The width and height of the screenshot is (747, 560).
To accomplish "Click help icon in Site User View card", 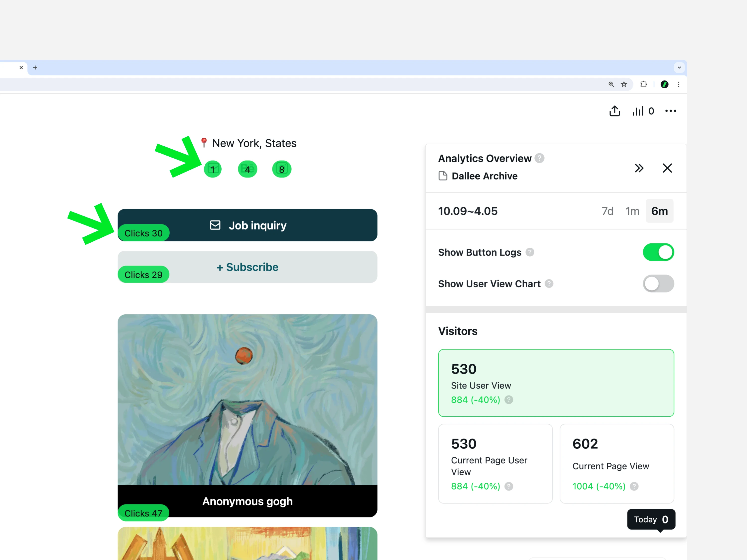I will [508, 400].
